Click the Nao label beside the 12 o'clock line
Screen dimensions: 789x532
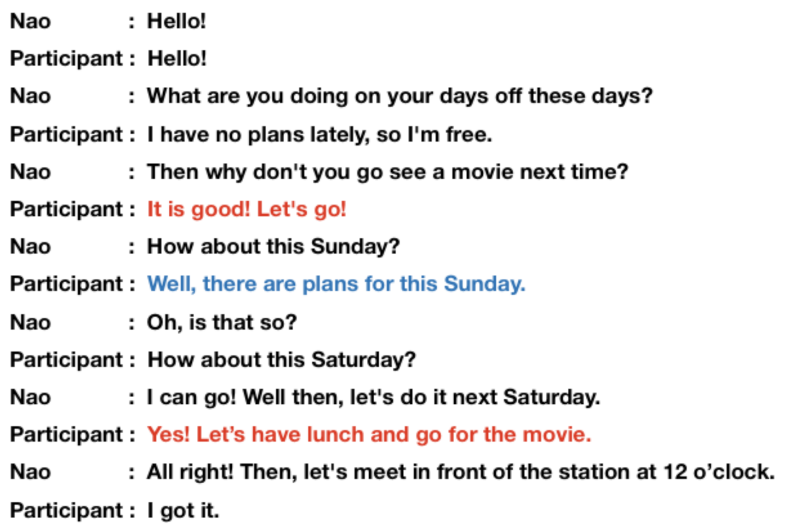30,472
